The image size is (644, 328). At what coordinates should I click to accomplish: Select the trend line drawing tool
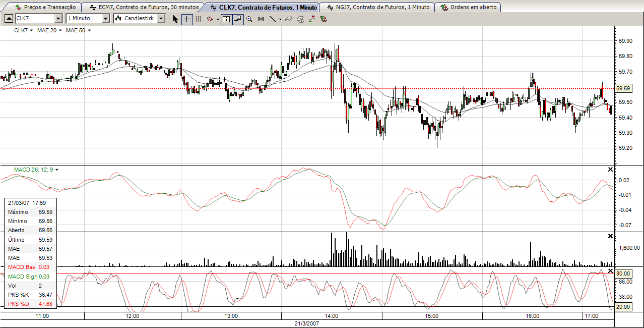pos(273,19)
